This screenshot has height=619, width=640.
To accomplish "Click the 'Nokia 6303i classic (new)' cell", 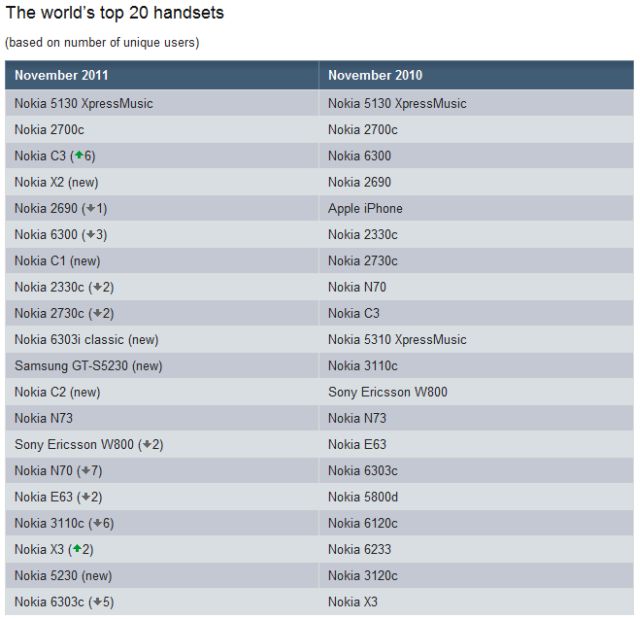I will tap(162, 339).
